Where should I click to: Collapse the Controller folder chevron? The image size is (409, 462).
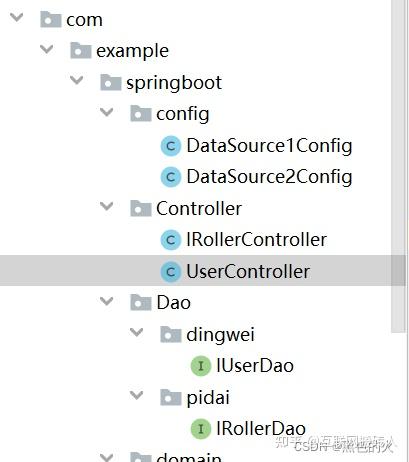tap(107, 206)
